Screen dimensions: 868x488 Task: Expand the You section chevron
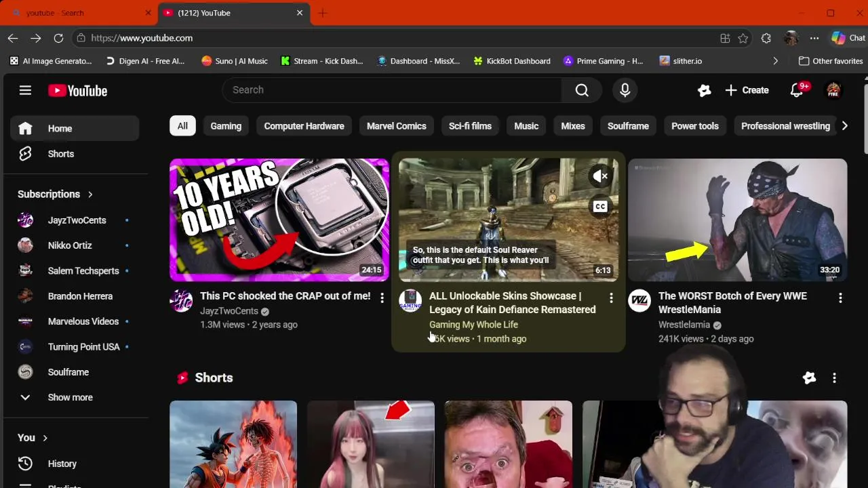(x=45, y=438)
